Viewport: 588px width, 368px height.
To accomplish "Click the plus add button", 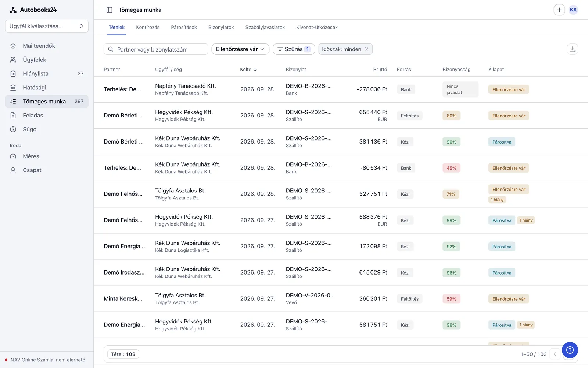I will tap(559, 10).
